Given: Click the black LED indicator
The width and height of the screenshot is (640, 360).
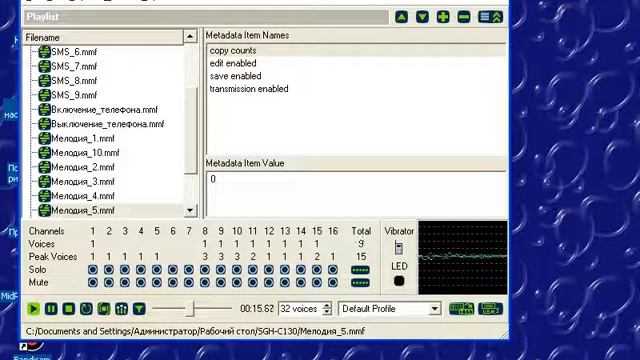Looking at the screenshot, I should [x=399, y=281].
